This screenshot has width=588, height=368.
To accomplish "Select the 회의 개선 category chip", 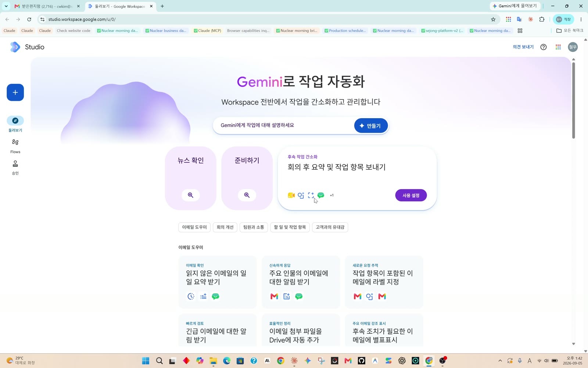I will click(225, 227).
